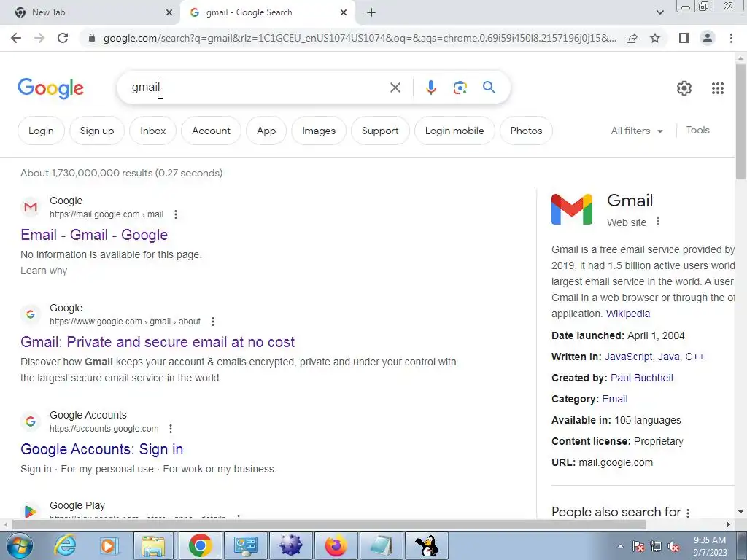Open Gmail: Private and secure email result

(158, 342)
